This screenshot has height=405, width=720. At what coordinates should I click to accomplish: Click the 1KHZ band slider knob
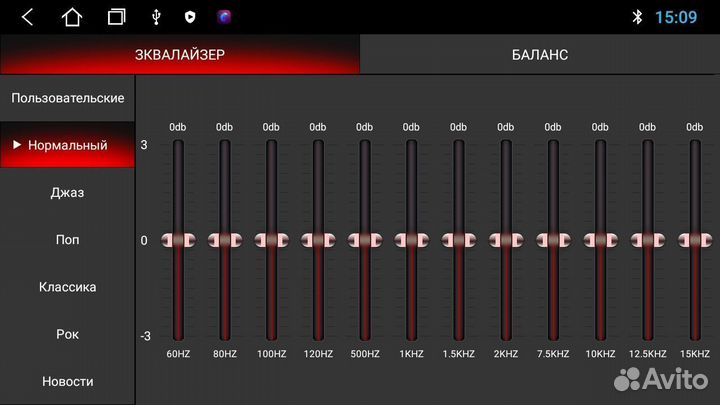(411, 240)
